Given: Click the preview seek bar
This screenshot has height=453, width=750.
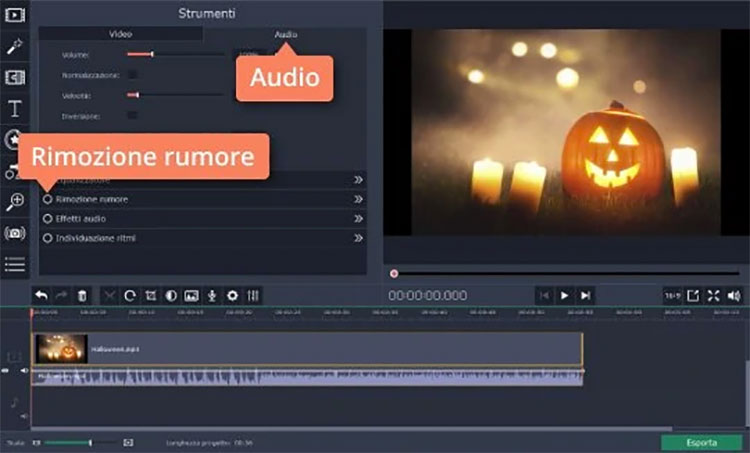Looking at the screenshot, I should pyautogui.click(x=564, y=274).
